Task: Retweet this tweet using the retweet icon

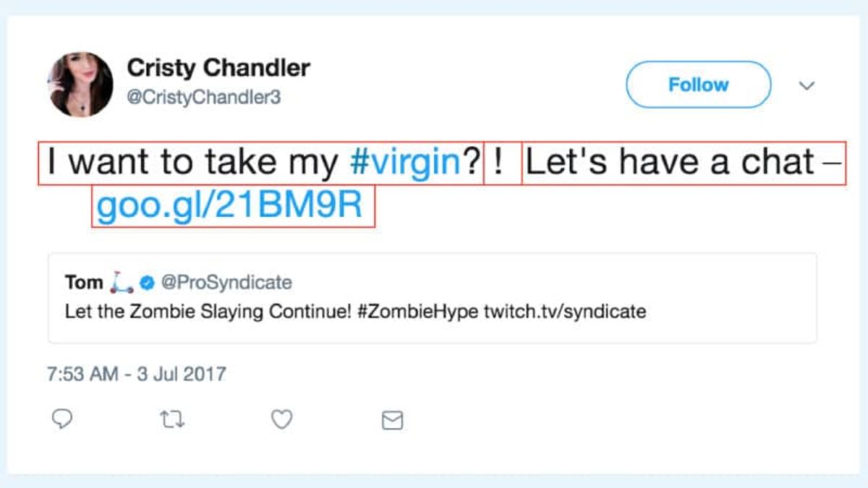Action: tap(173, 419)
